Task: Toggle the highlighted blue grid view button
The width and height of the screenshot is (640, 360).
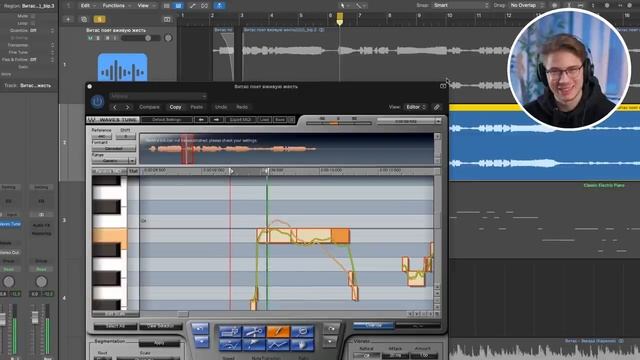Action: tap(178, 6)
